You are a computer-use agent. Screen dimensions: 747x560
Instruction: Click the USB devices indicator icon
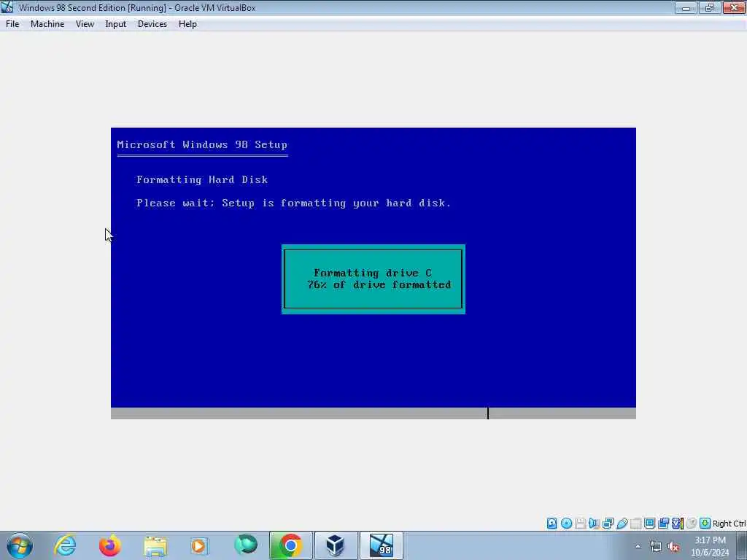pyautogui.click(x=622, y=524)
